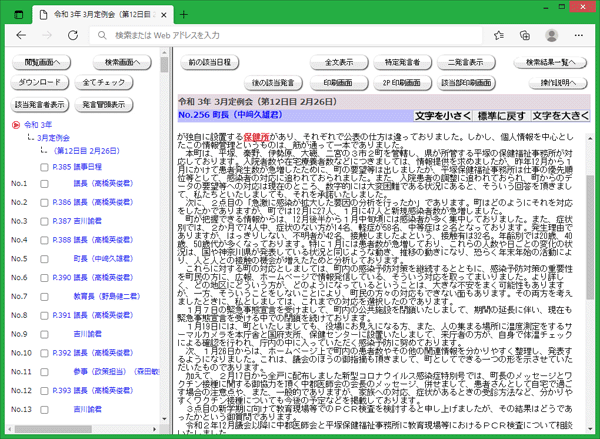Viewport: 600px width, 439px height.
Task: Open the P.385 議事日程 link
Action: point(77,167)
